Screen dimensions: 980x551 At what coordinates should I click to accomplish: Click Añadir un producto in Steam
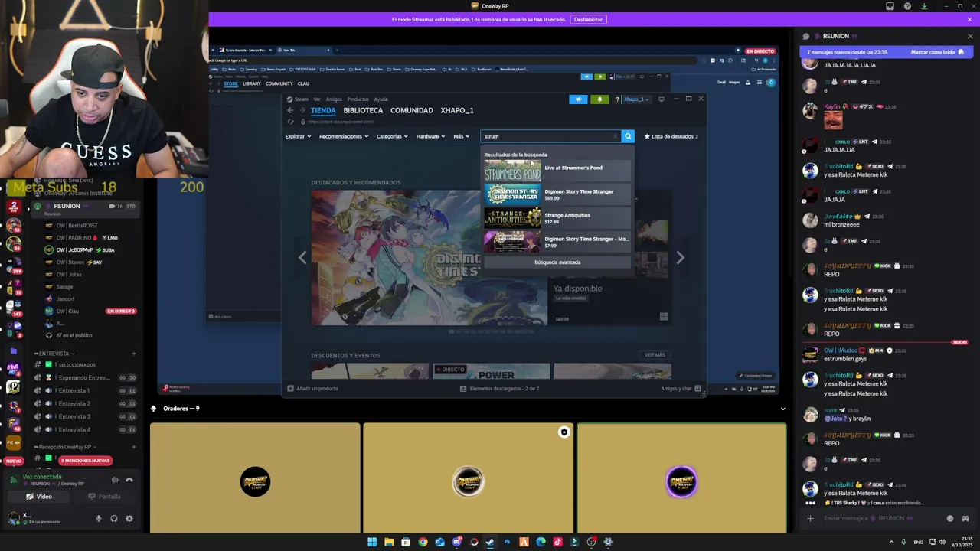click(312, 389)
